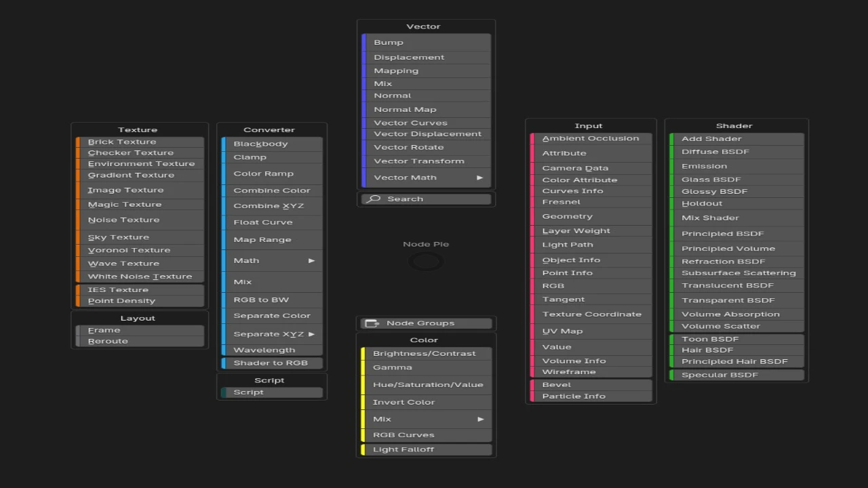Add the Light Falloff color node
This screenshot has height=488, width=868.
(403, 450)
